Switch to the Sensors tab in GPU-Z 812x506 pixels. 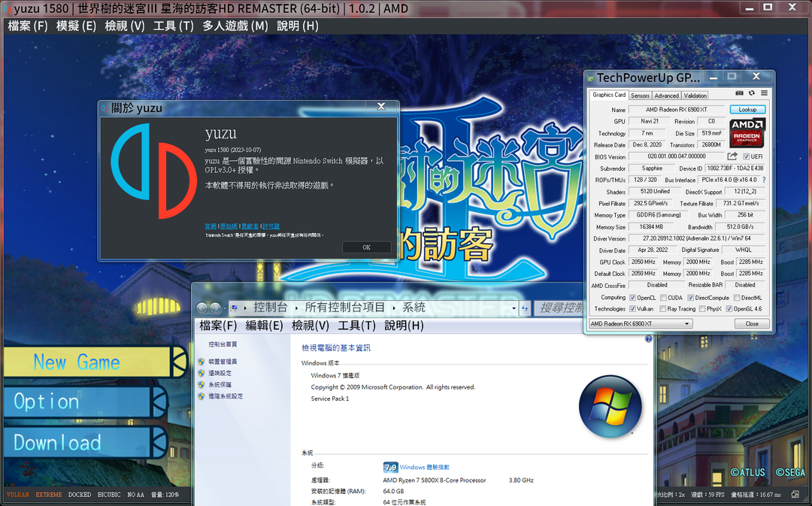point(640,95)
